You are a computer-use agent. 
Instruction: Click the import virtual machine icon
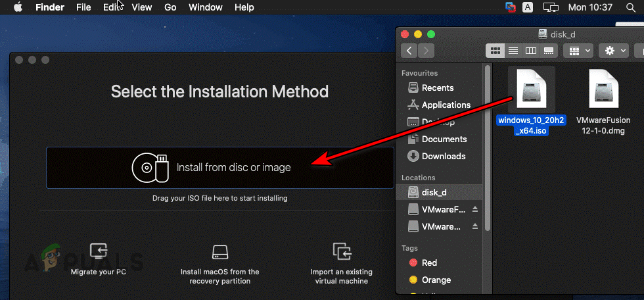(x=341, y=251)
